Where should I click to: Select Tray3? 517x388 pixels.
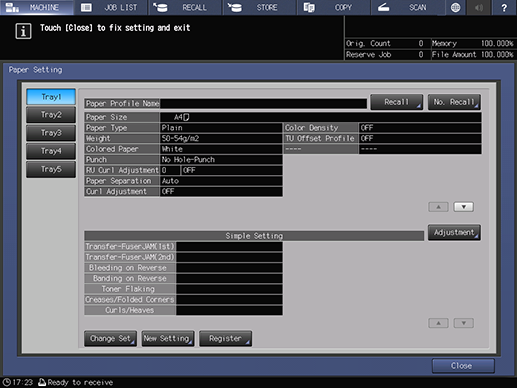coord(51,133)
